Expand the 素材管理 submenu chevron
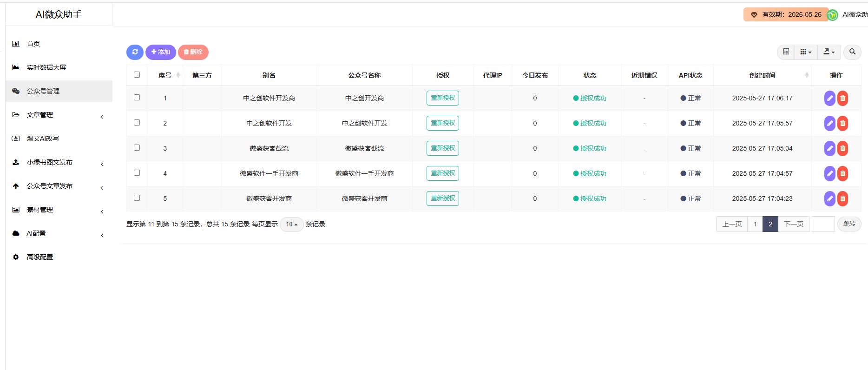868x370 pixels. tap(102, 211)
